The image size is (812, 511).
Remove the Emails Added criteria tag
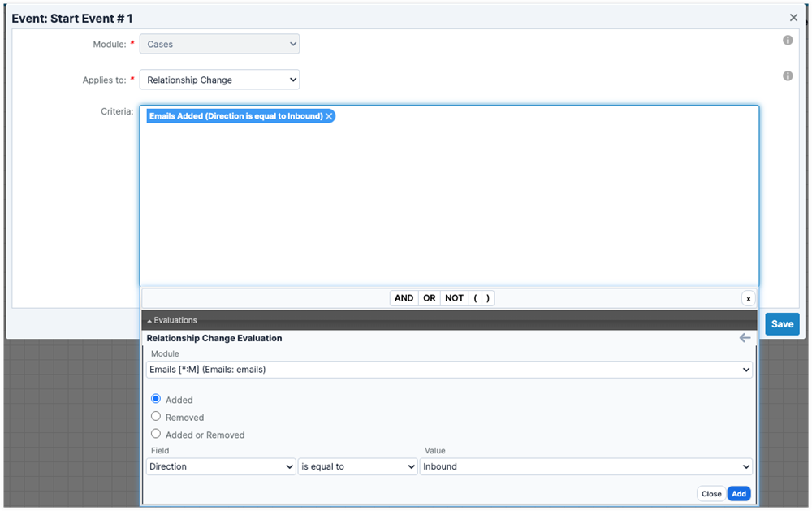pos(329,116)
